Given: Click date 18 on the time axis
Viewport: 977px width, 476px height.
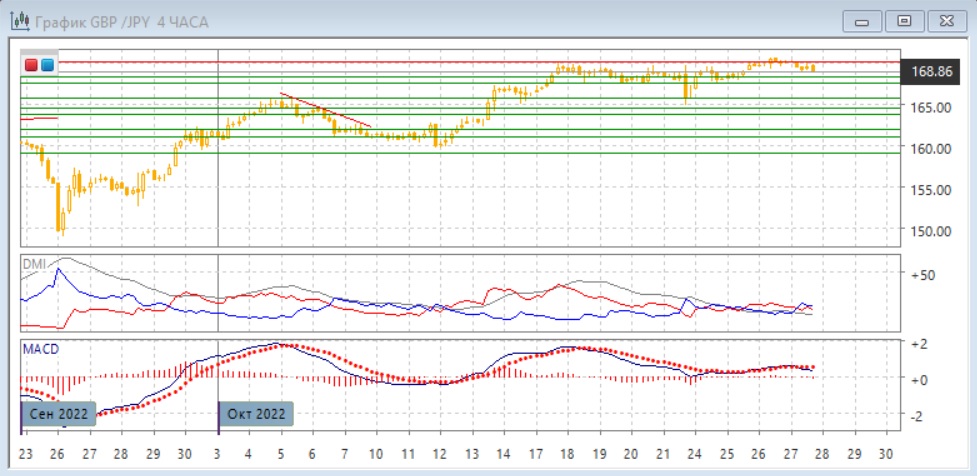Looking at the screenshot, I should 566,451.
